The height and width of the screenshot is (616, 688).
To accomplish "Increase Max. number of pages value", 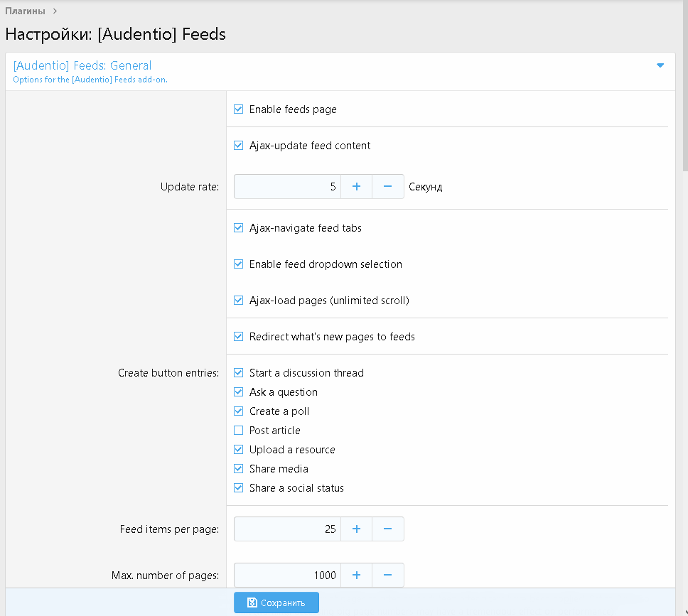I will pyautogui.click(x=356, y=576).
